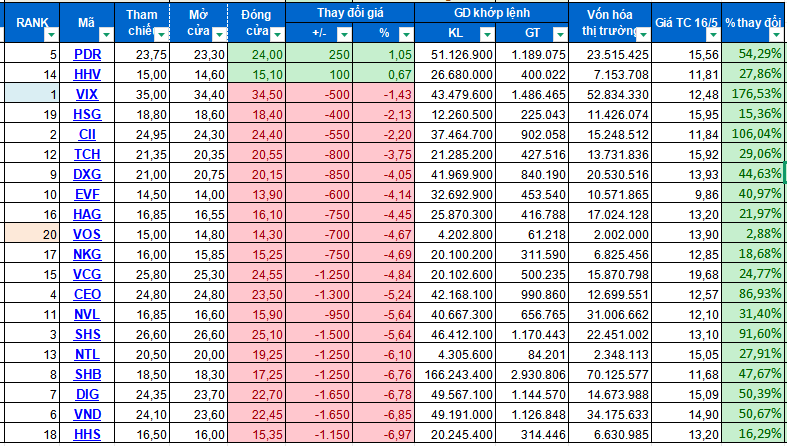Open the VND ticker link
This screenshot has width=787, height=446.
87,414
